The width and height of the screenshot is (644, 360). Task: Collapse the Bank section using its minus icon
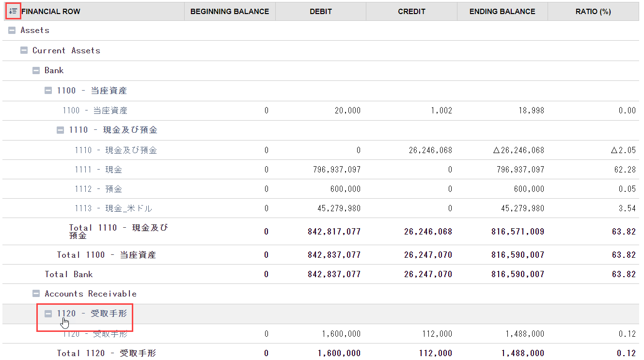click(x=36, y=70)
